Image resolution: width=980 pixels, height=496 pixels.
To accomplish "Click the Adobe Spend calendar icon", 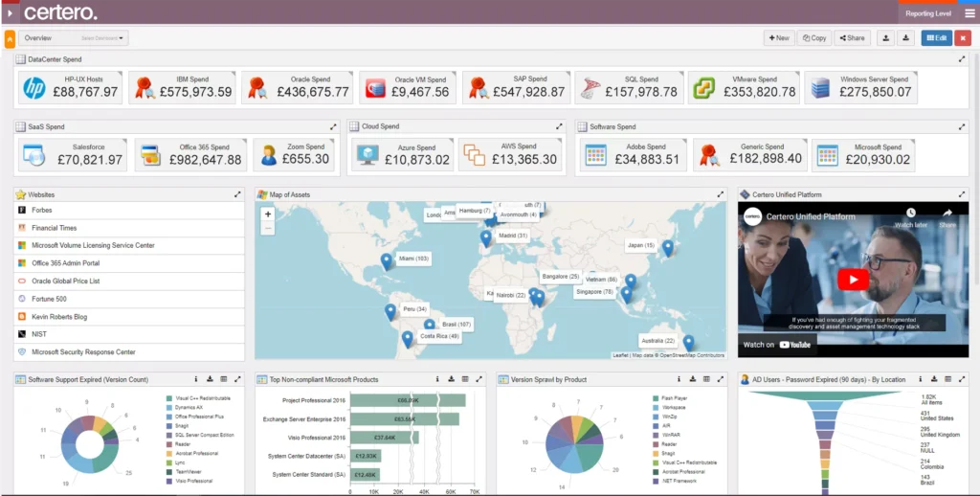I will (x=595, y=155).
